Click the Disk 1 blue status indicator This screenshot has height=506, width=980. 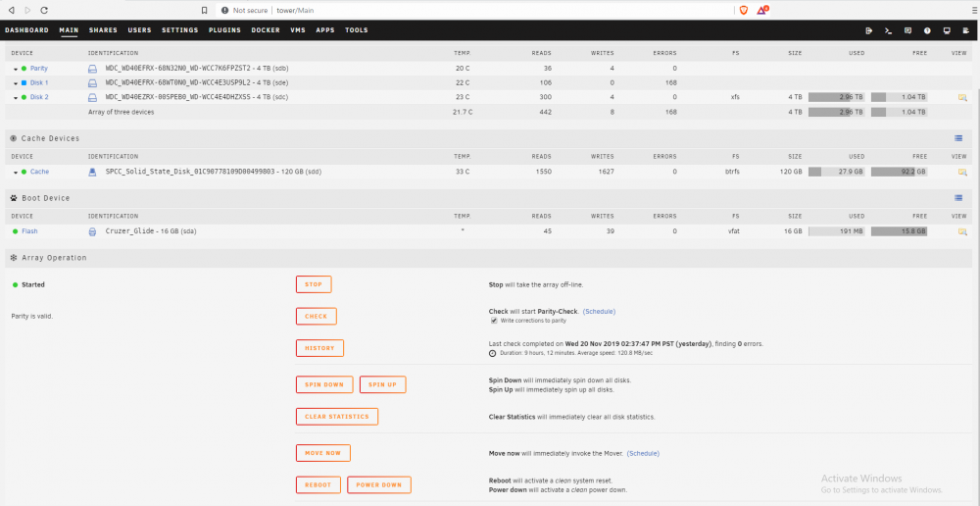[x=24, y=82]
